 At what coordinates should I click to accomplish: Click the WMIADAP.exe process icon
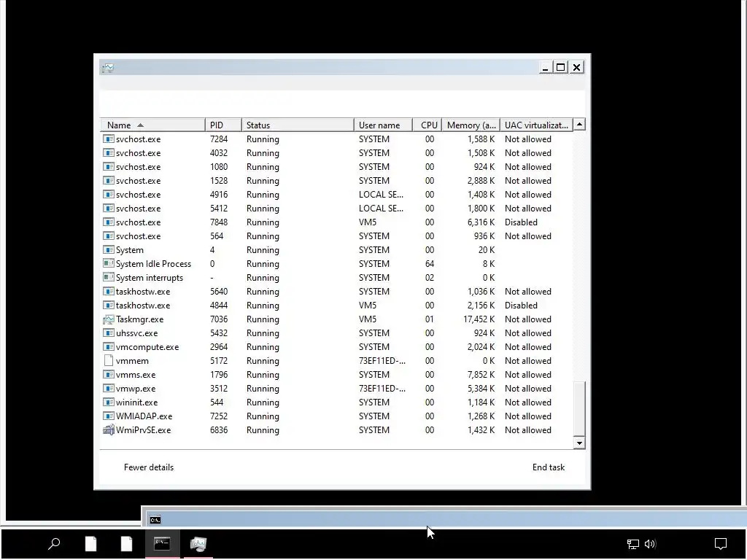click(x=109, y=416)
